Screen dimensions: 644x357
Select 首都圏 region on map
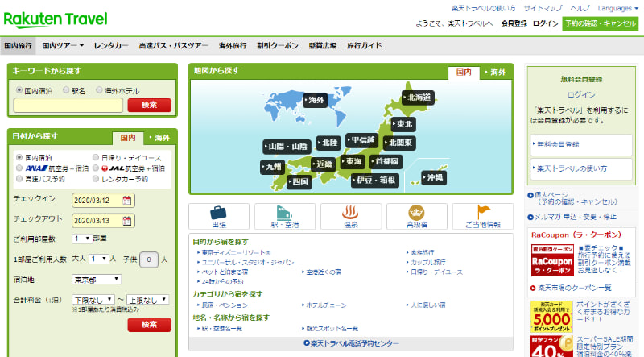(x=386, y=162)
